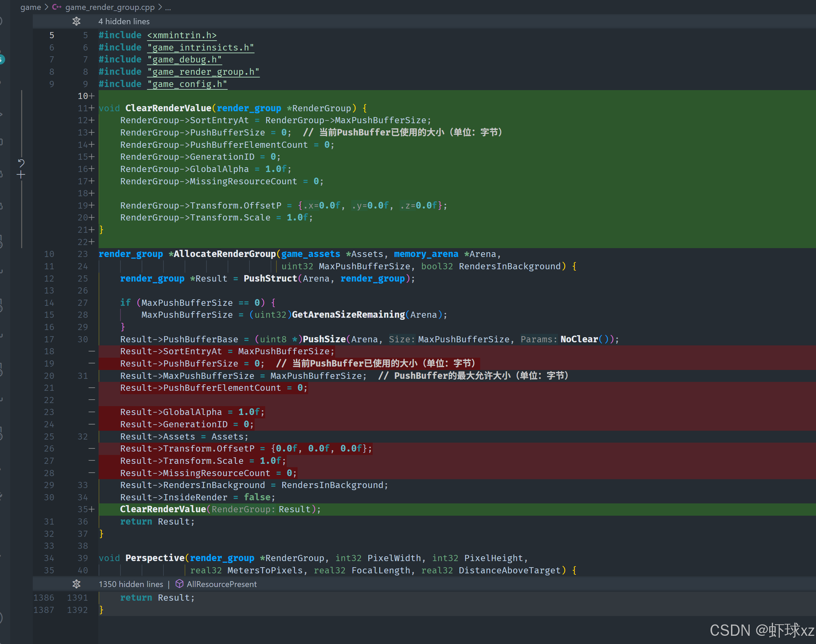Click the teal badge in activity bar
The image size is (816, 644).
pyautogui.click(x=2, y=59)
